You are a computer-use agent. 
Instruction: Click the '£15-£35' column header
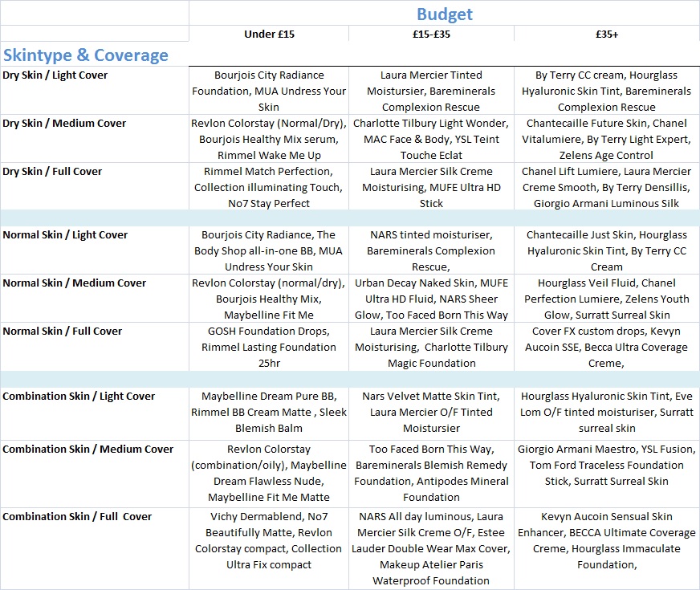coord(431,34)
